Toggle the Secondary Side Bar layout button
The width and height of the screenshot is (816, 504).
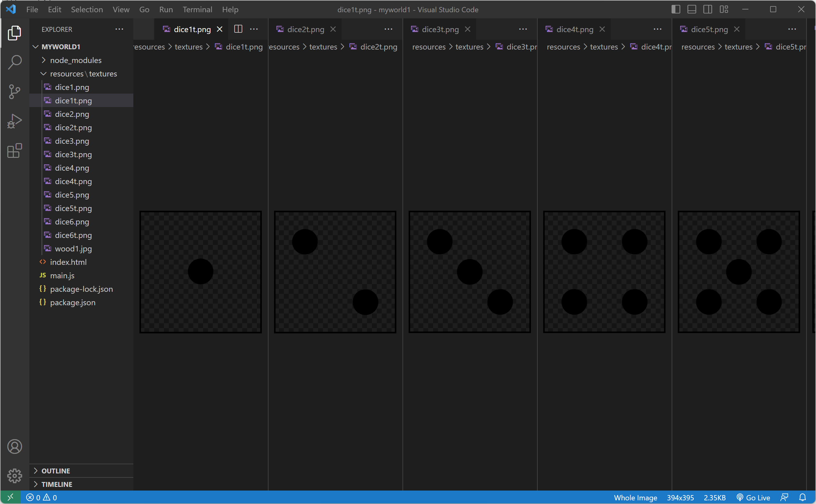tap(708, 9)
